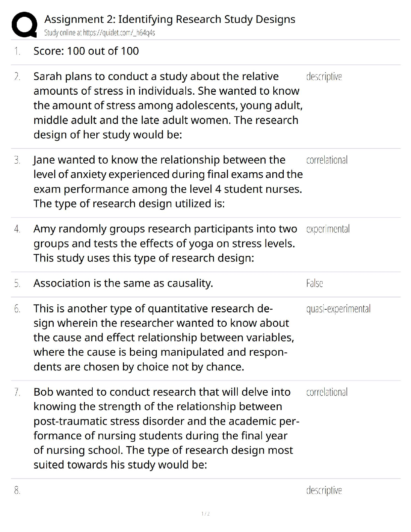Click the 'descriptive' answer in item 8
411x532 pixels.
tap(324, 491)
